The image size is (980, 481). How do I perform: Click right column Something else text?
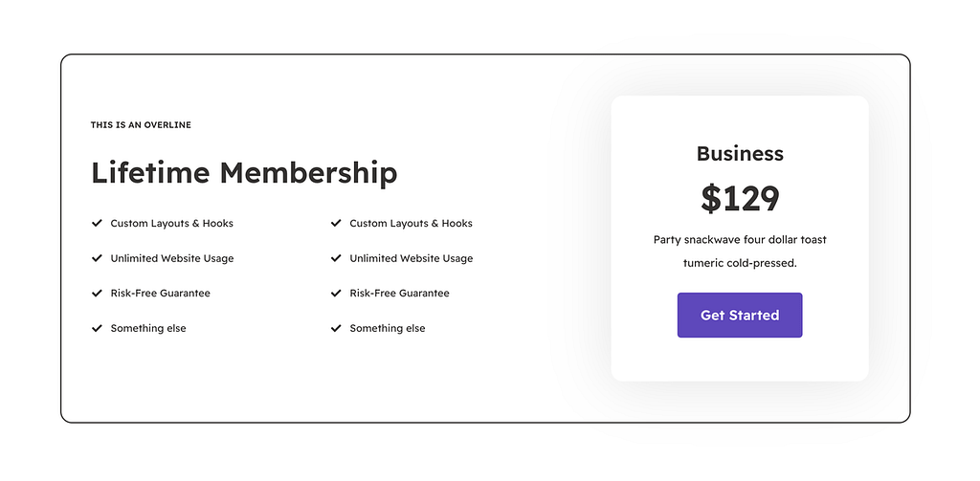(388, 328)
